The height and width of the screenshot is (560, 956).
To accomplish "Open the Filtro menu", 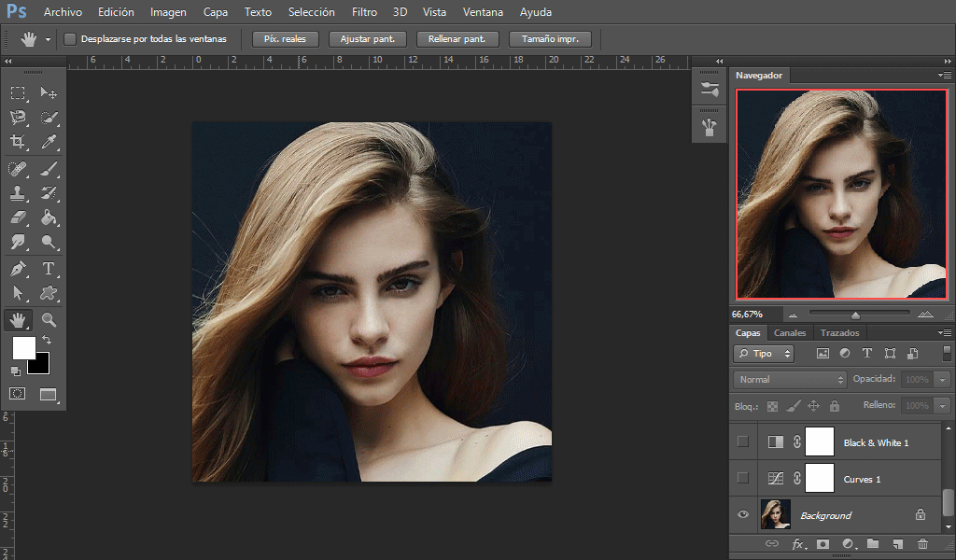I will [364, 12].
